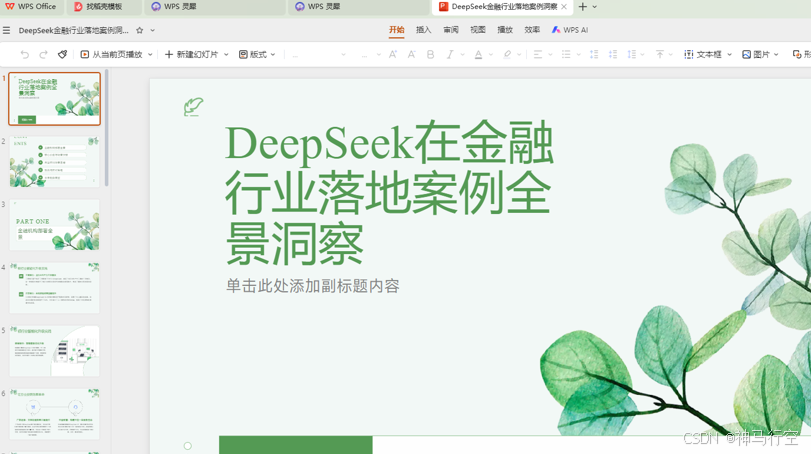The image size is (811, 454).
Task: Expand the 文本框 dropdown arrow
Action: tap(729, 54)
